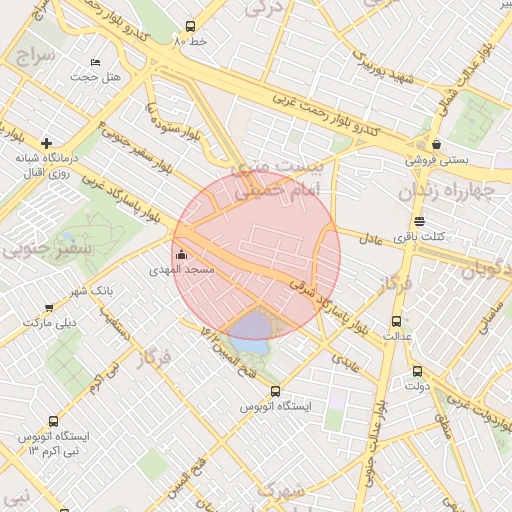The height and width of the screenshot is (512, 512).
Task: Select the چهارراه زندان neighborhood label
Action: [446, 192]
